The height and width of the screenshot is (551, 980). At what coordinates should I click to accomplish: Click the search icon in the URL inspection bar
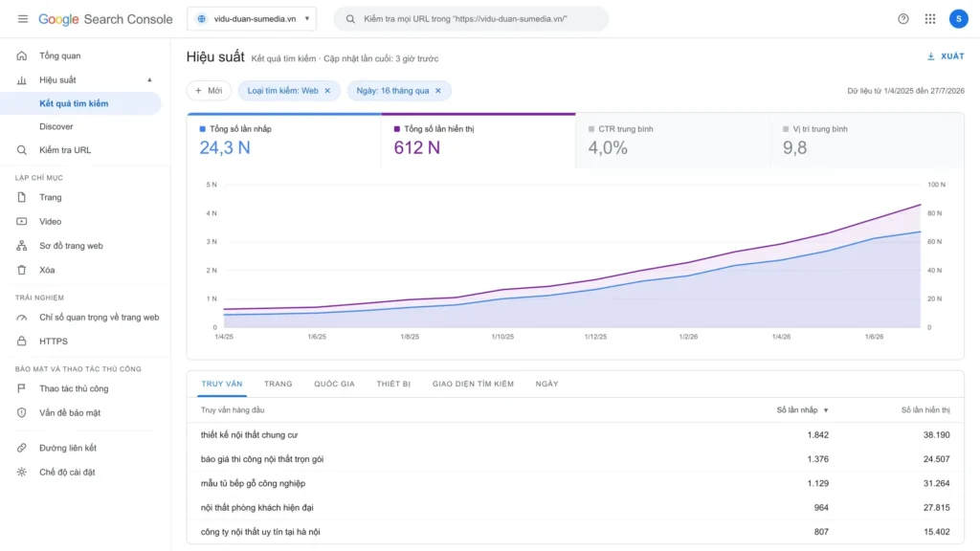pyautogui.click(x=350, y=19)
